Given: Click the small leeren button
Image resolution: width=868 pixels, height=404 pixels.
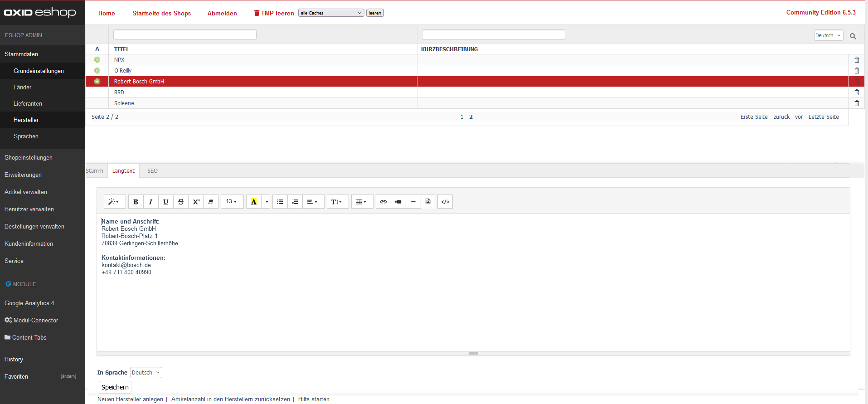Looking at the screenshot, I should tap(375, 13).
